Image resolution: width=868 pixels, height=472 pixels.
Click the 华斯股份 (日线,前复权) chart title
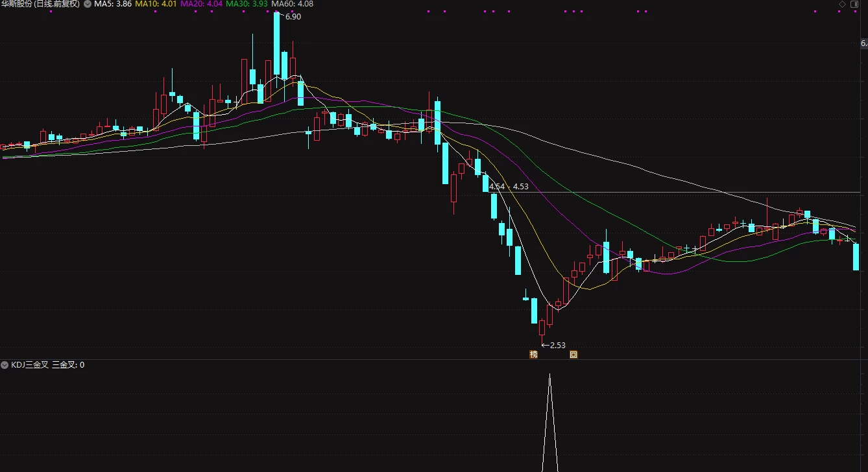40,4
